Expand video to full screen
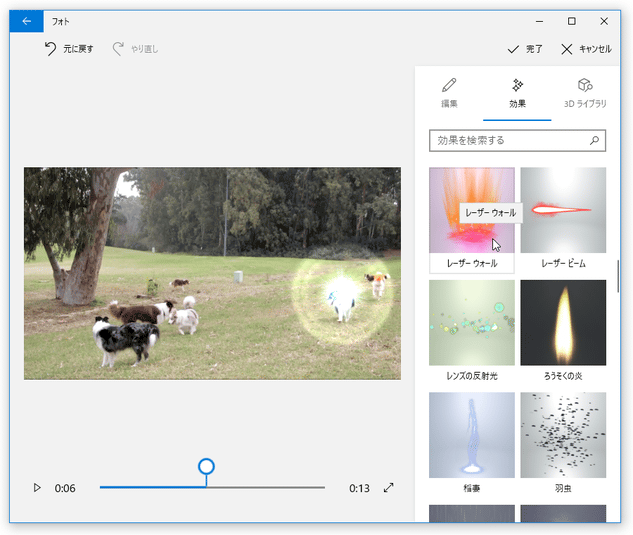 pyautogui.click(x=389, y=488)
